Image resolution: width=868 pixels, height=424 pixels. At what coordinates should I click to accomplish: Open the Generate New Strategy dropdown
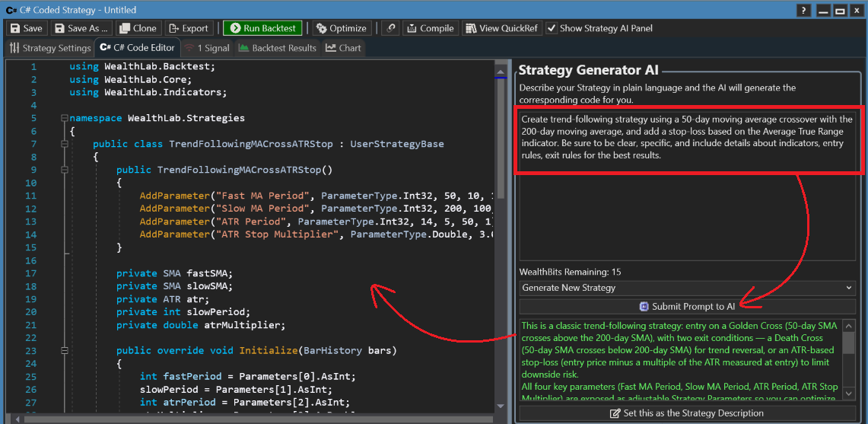[687, 288]
